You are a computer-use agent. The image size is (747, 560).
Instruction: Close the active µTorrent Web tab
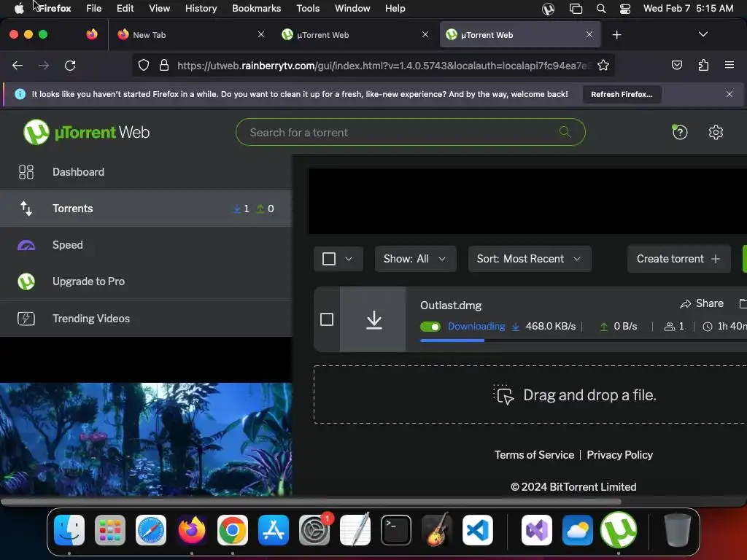tap(589, 34)
